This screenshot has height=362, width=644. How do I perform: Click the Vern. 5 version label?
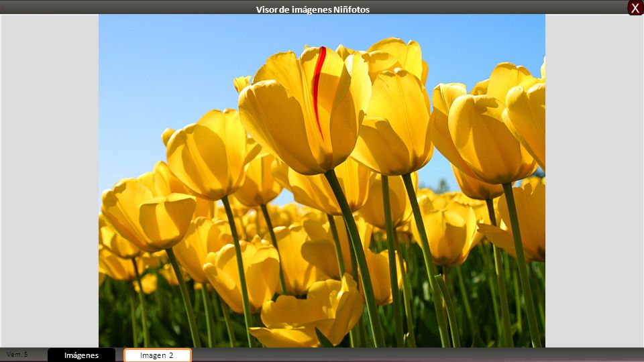(17, 354)
